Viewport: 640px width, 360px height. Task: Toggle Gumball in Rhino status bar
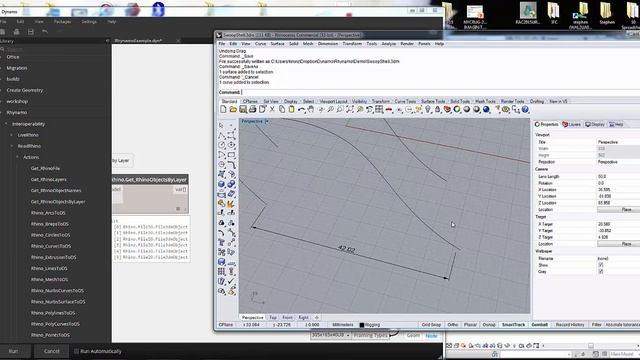coord(540,325)
